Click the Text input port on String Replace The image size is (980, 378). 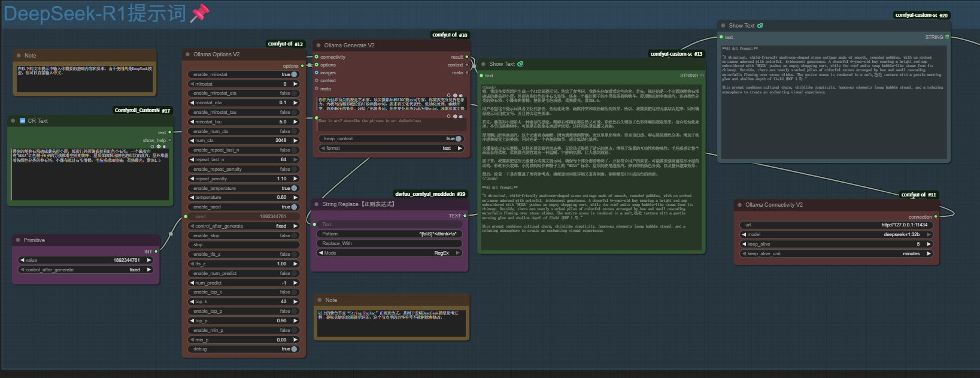point(315,225)
